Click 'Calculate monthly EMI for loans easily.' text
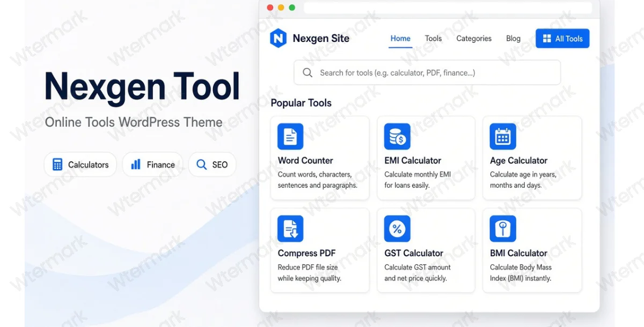The height and width of the screenshot is (327, 644). click(x=418, y=180)
